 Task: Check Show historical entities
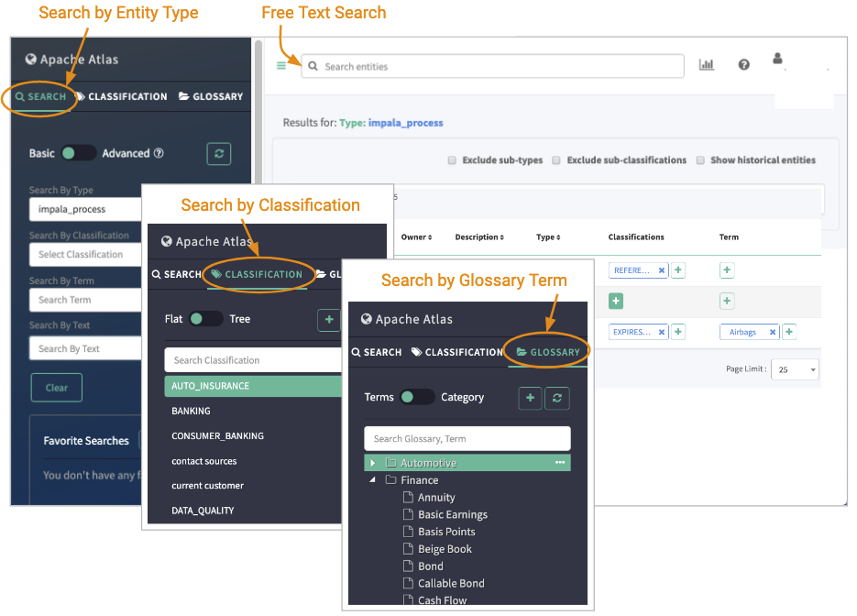pos(700,160)
